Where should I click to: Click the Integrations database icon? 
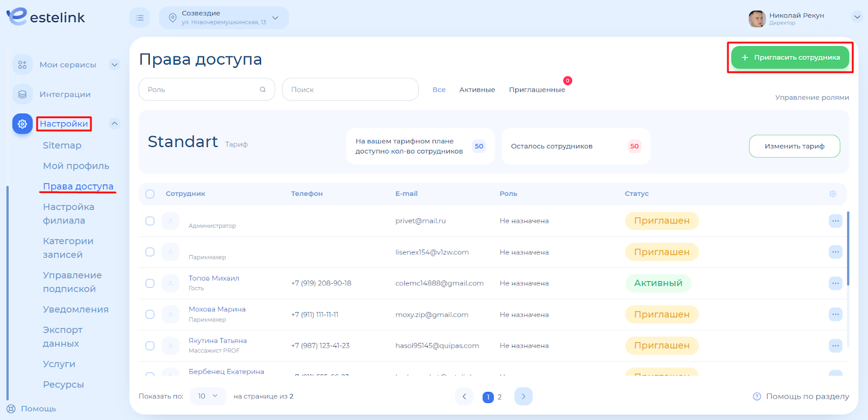click(x=22, y=94)
